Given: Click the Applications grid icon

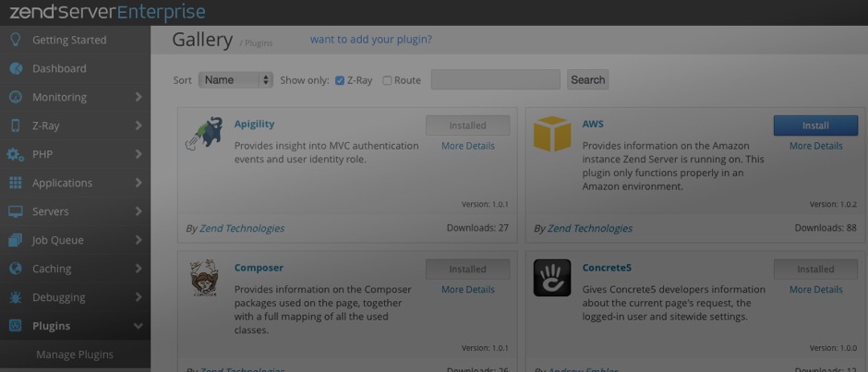Looking at the screenshot, I should 15,183.
